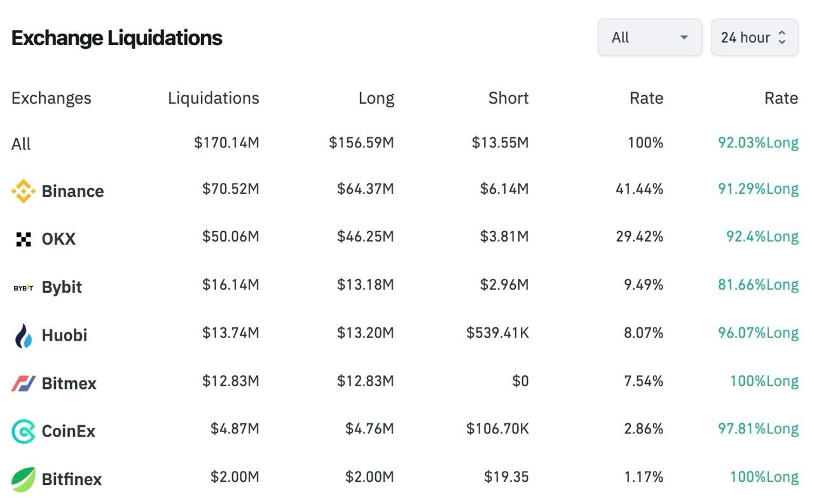The image size is (814, 504).
Task: Click Bitmex 100%Long rate value
Action: coord(764,381)
